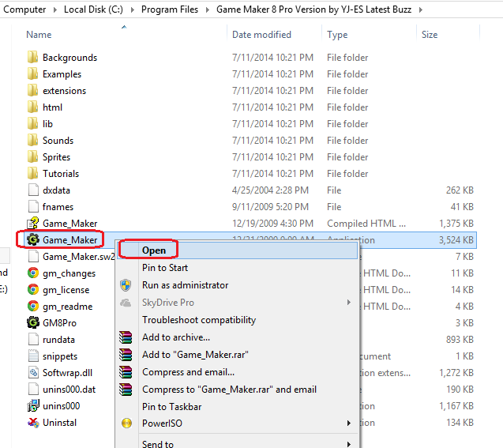Select the Game_Maker help file icon
The width and height of the screenshot is (503, 448).
pos(33,223)
